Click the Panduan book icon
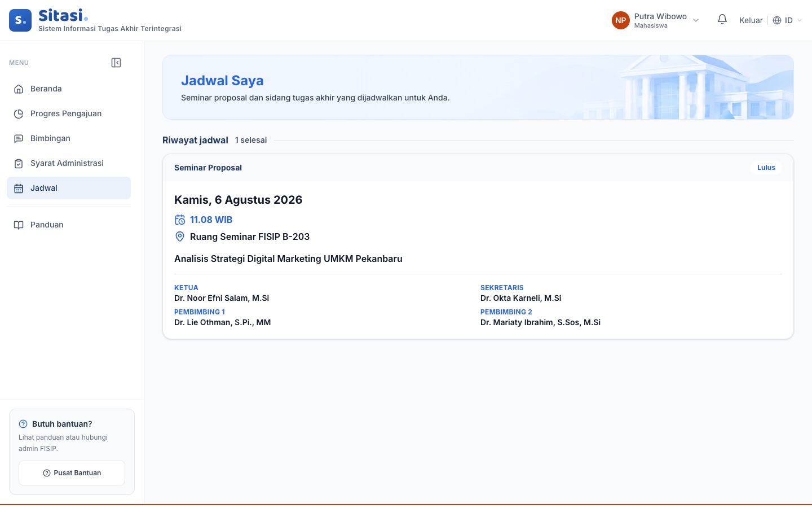The width and height of the screenshot is (812, 508). tap(19, 225)
